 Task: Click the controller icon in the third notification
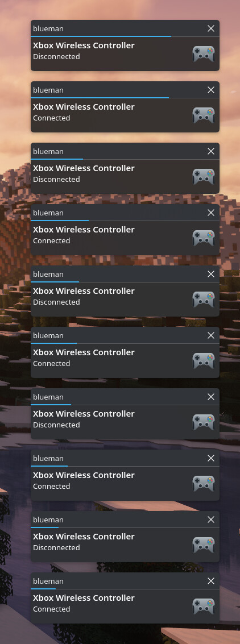coord(204,177)
